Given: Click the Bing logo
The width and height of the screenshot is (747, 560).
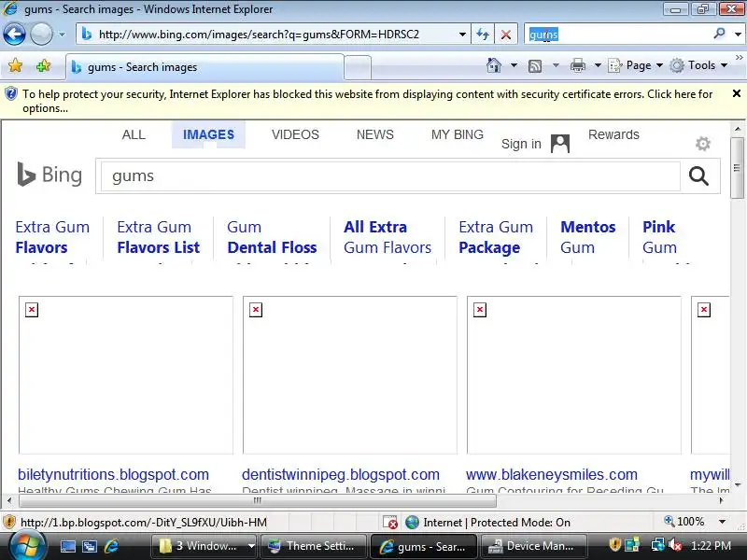Looking at the screenshot, I should (49, 175).
